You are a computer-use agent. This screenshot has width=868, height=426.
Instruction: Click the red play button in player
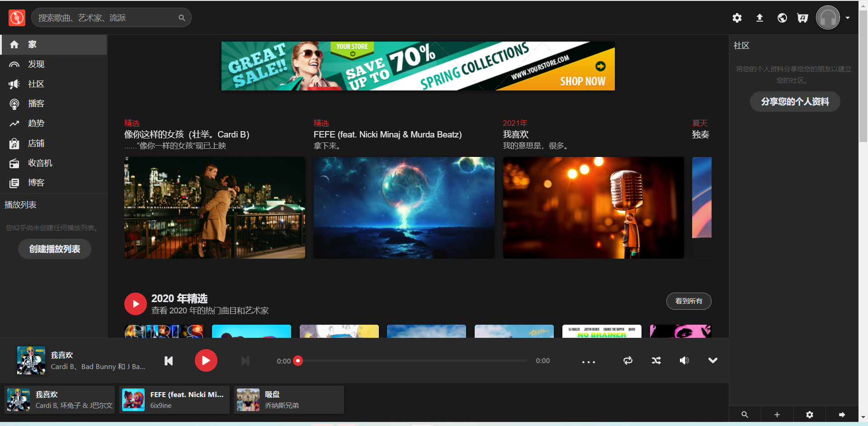[206, 360]
